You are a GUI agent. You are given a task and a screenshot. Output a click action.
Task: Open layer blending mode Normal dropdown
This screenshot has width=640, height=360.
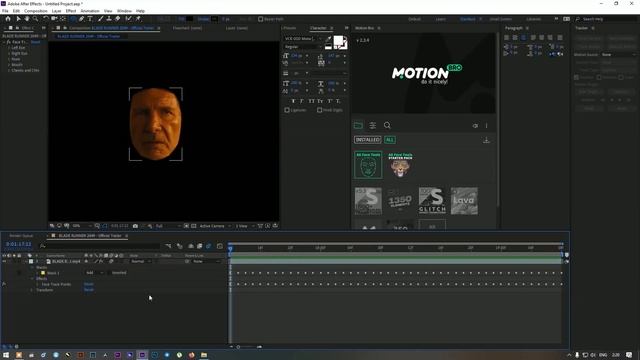[x=141, y=261]
